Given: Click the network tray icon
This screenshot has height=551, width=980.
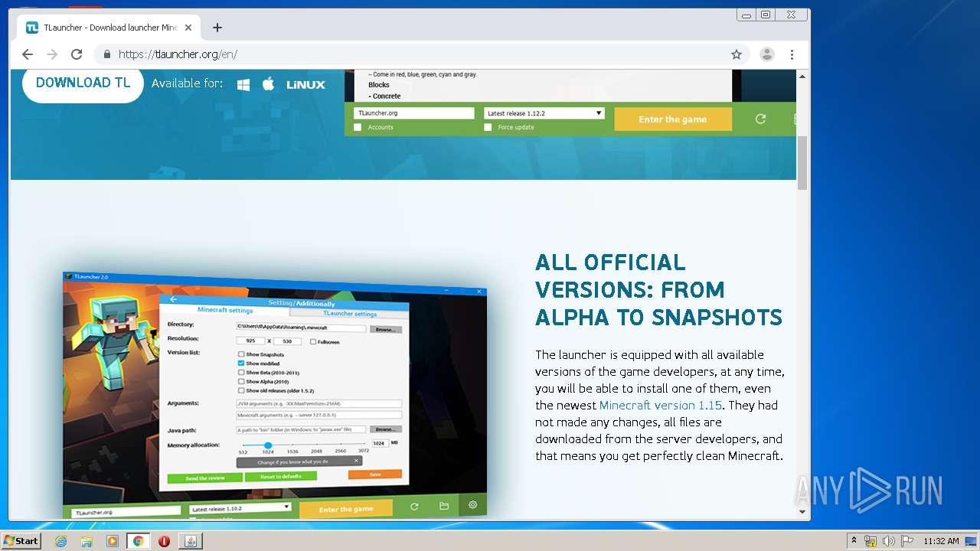Looking at the screenshot, I should click(871, 541).
